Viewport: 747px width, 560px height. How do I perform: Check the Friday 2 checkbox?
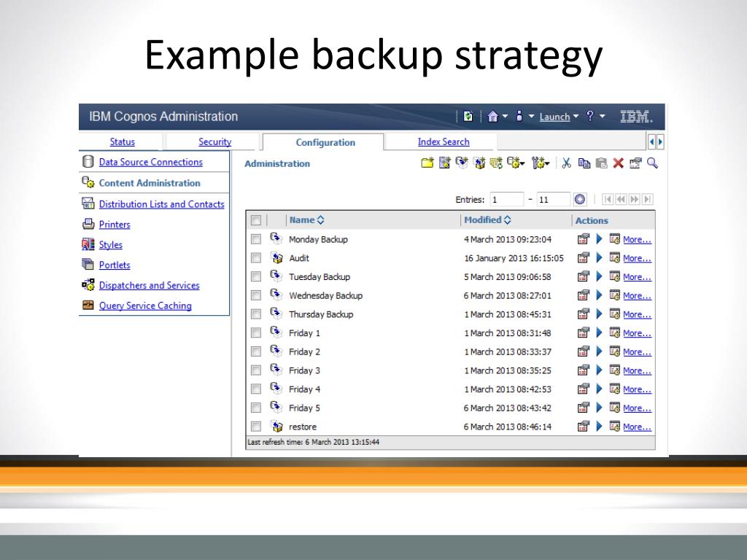click(256, 351)
